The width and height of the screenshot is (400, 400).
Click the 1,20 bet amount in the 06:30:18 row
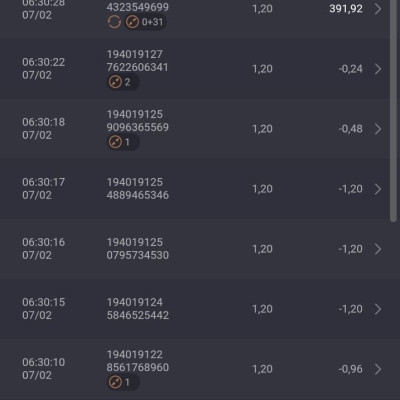[x=262, y=129]
